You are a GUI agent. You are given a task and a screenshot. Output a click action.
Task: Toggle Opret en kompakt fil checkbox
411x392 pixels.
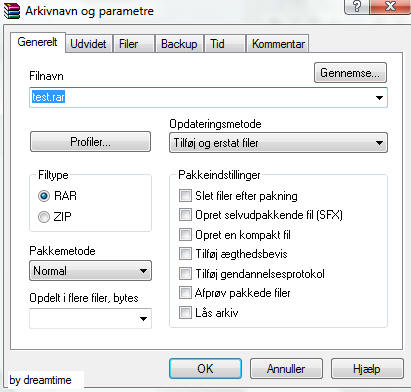pyautogui.click(x=185, y=235)
